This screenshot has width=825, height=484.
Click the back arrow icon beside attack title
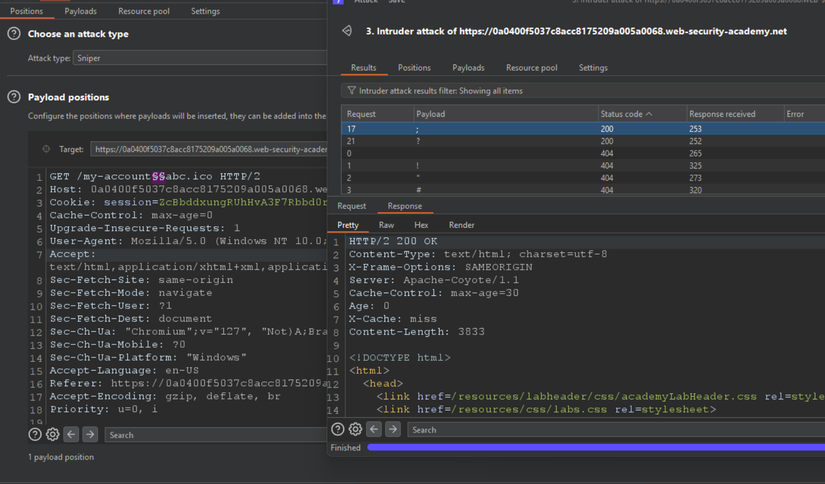(347, 31)
